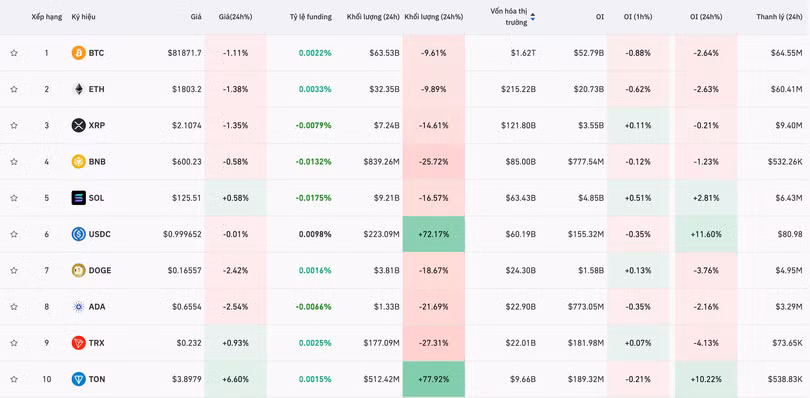Image resolution: width=810 pixels, height=398 pixels.
Task: Click the XRP coin logo
Action: pyautogui.click(x=79, y=125)
